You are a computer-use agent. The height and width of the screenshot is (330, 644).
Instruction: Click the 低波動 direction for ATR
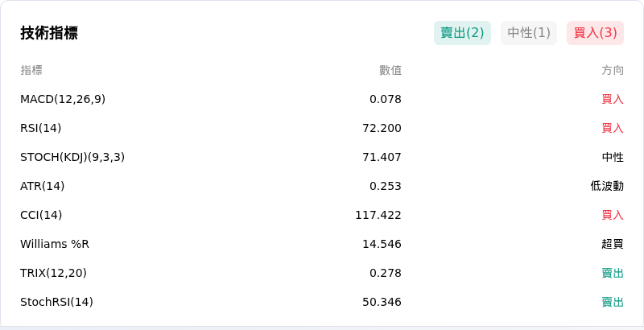point(607,186)
